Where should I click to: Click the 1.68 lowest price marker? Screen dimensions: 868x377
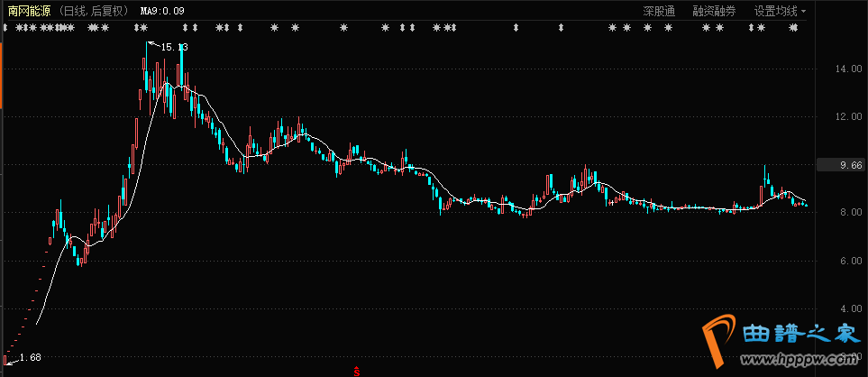coord(30,357)
